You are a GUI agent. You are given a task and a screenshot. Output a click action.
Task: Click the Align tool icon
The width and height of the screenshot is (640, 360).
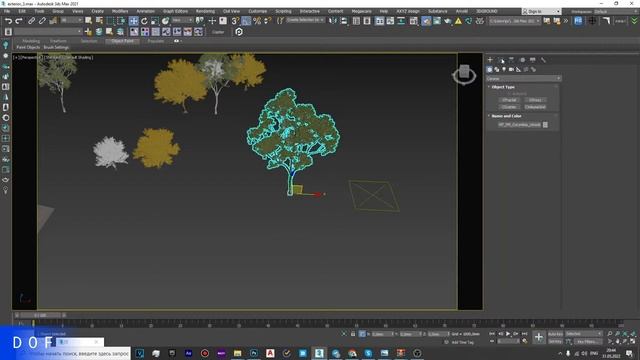point(343,20)
